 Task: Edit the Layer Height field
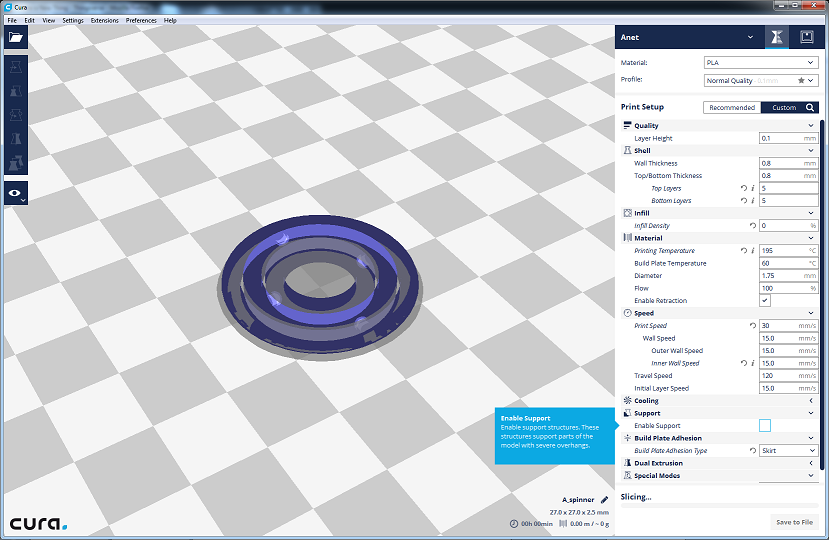[788, 138]
